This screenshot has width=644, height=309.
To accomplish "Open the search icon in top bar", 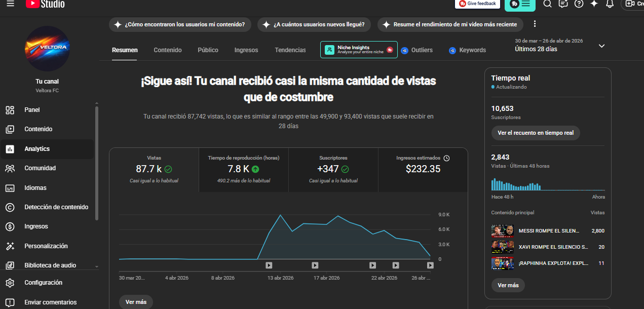I will (547, 4).
